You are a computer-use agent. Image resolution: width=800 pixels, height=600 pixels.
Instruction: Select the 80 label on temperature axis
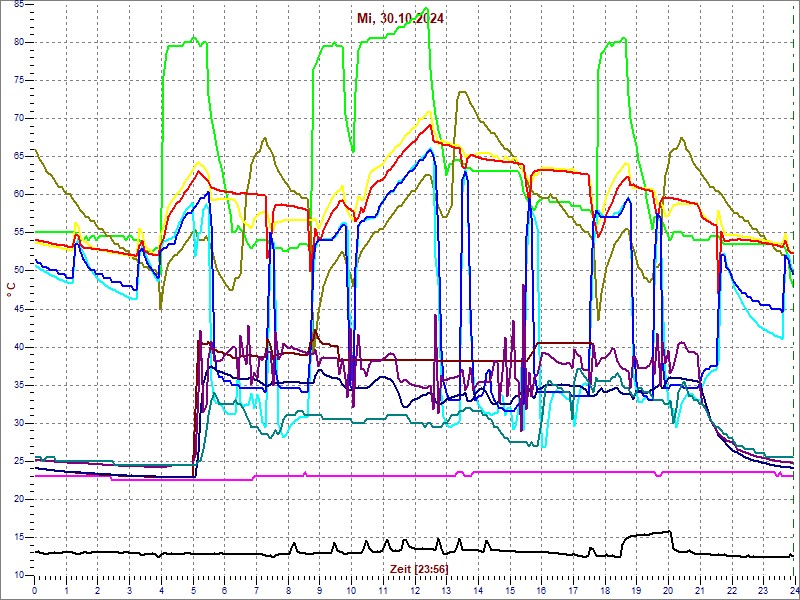(x=18, y=42)
